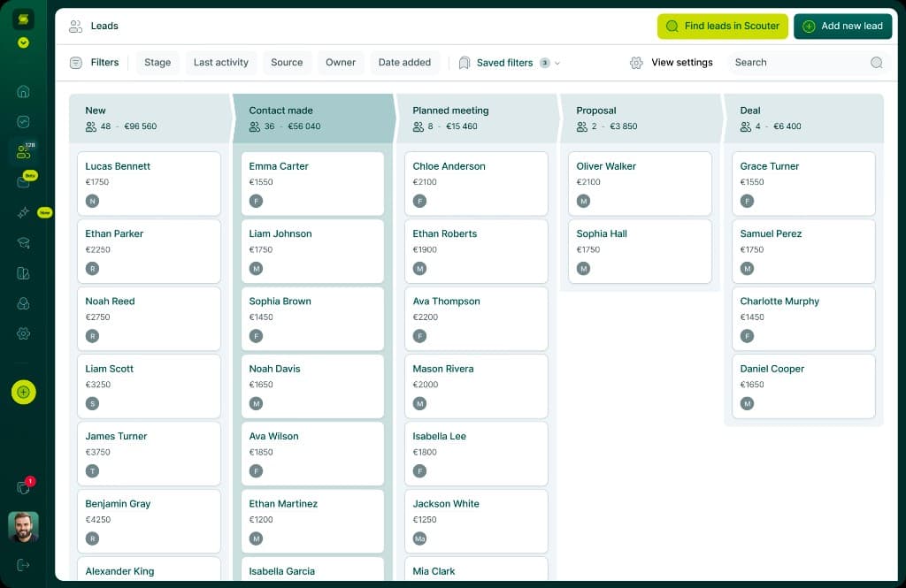Open the notifications icon with the red badge
Screen dimensions: 906x588
pyautogui.click(x=24, y=487)
